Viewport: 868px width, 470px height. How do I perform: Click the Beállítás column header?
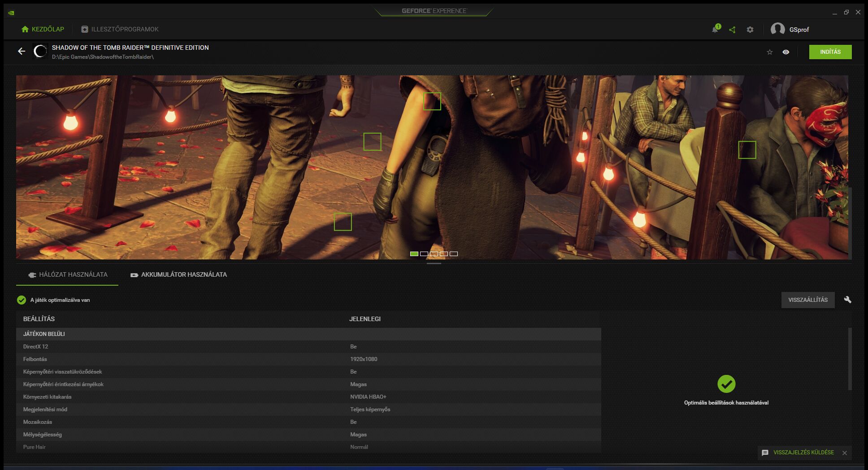pyautogui.click(x=39, y=319)
